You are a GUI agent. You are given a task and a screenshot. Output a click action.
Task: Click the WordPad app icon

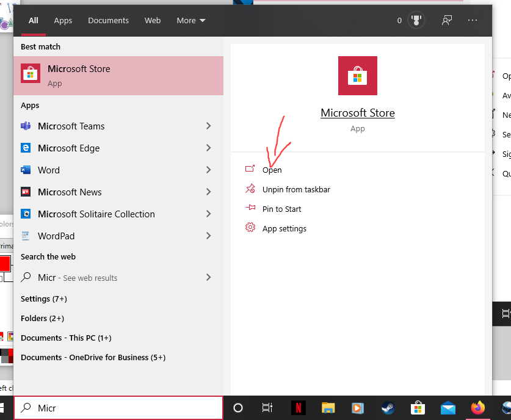coord(26,236)
